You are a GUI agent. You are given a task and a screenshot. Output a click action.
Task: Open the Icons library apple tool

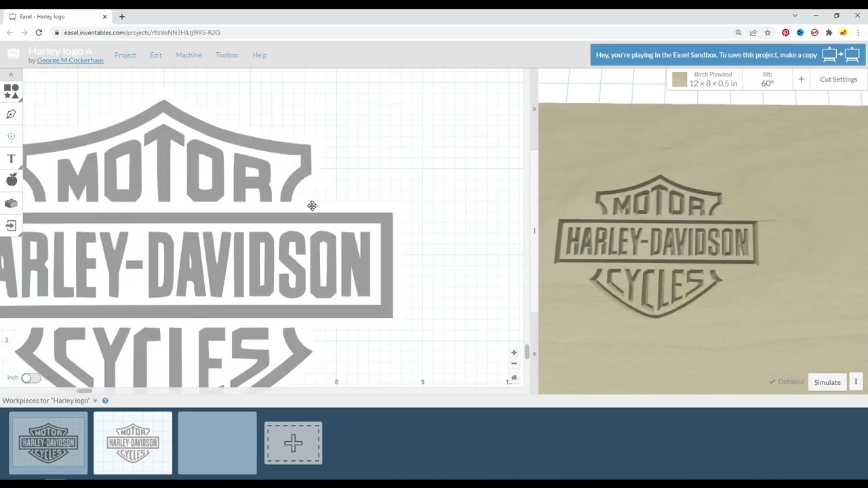[12, 180]
